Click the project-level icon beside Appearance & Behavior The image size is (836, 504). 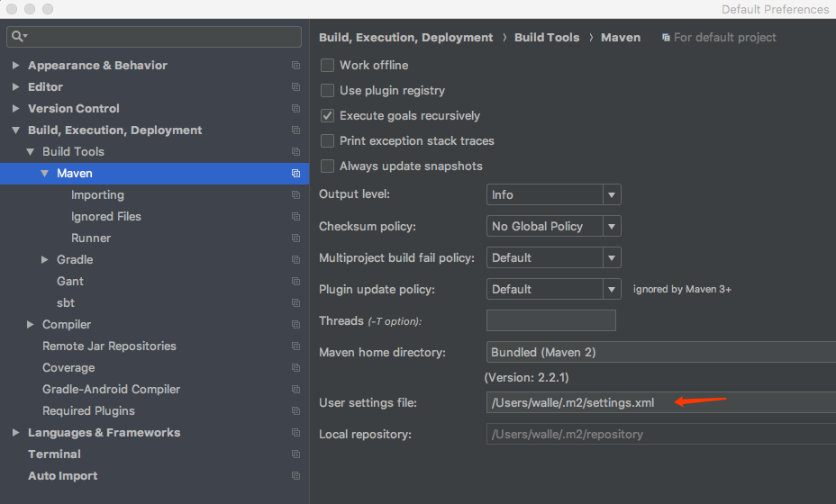tap(295, 66)
